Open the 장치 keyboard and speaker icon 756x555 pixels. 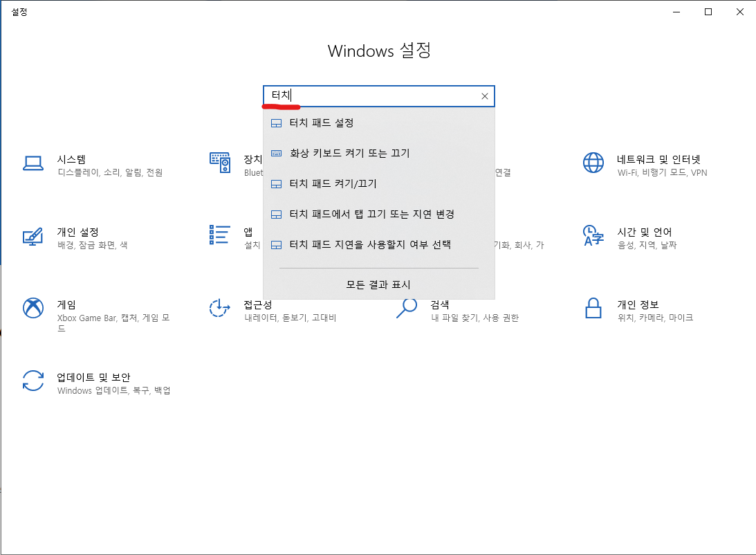pyautogui.click(x=220, y=163)
